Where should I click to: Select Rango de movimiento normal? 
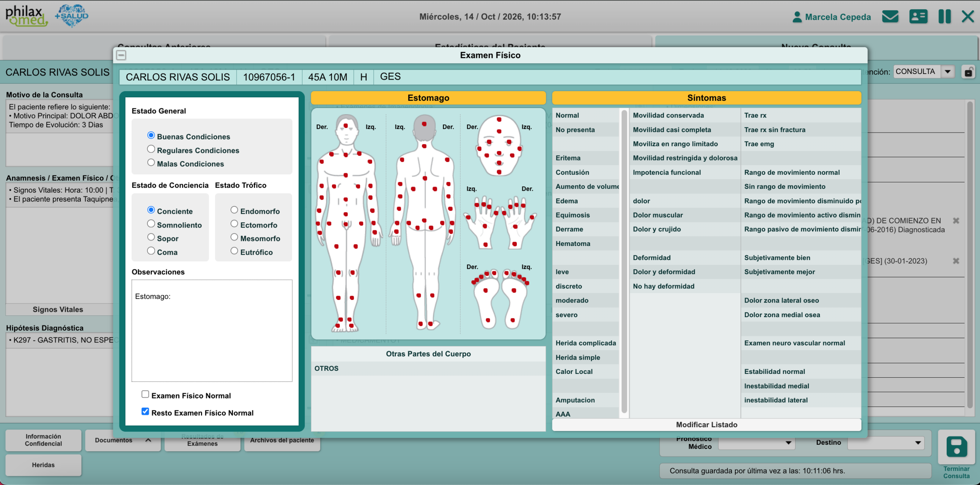pyautogui.click(x=801, y=172)
